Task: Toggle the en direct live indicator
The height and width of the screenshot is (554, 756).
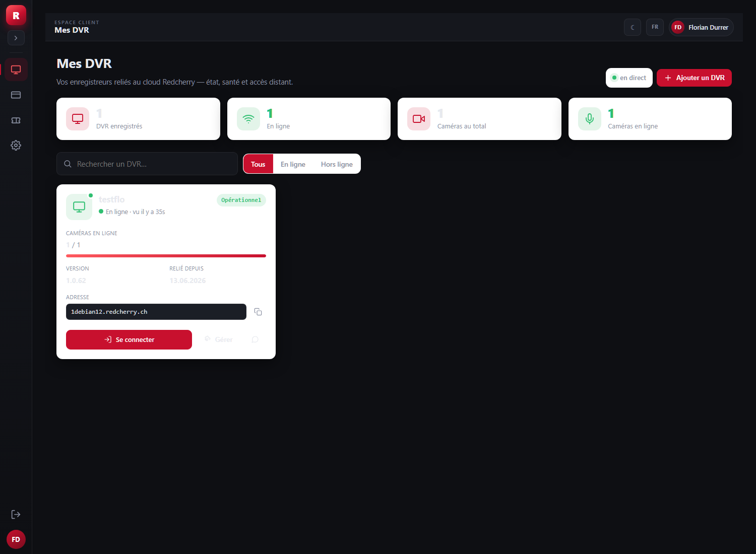Action: [629, 78]
